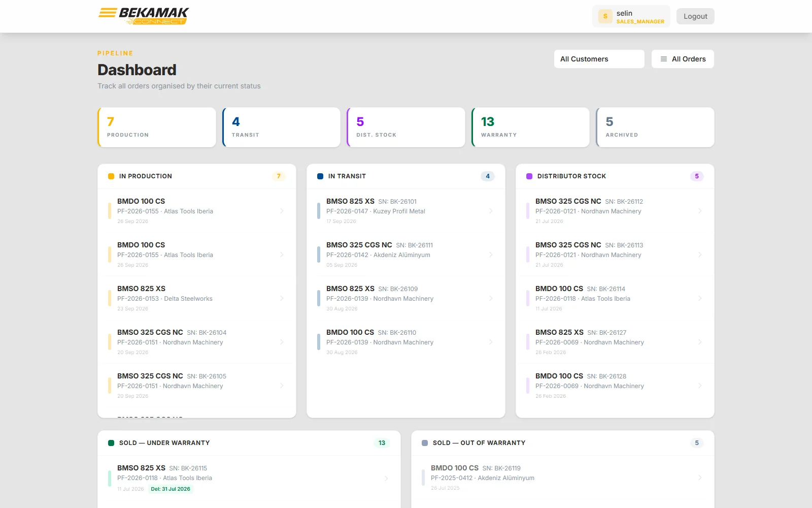Screen dimensions: 812x508
Task: Expand BMSO 325 CGS NC BK-26104 chevron
Action: click(x=282, y=342)
